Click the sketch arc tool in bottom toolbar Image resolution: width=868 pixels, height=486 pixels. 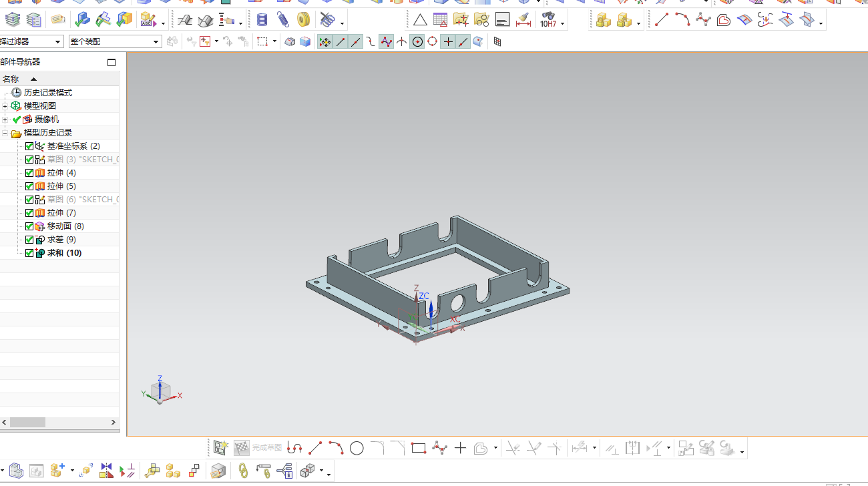[336, 448]
